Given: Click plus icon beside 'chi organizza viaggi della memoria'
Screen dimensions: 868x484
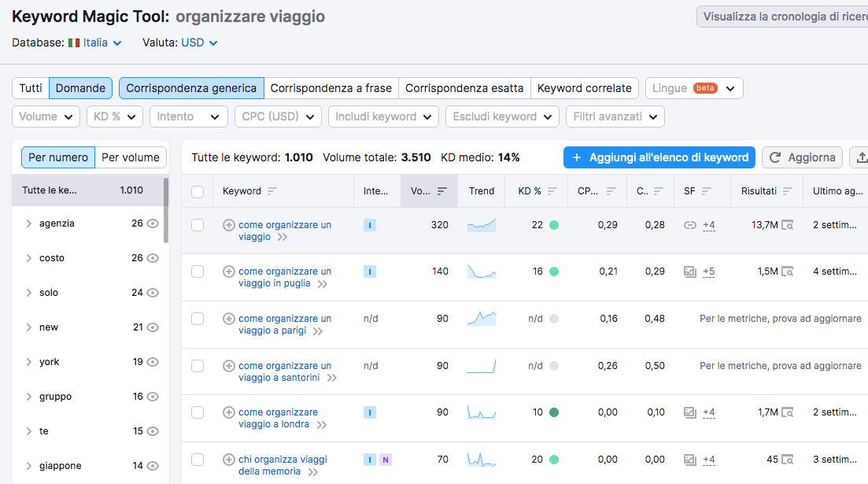Looking at the screenshot, I should click(x=229, y=460).
